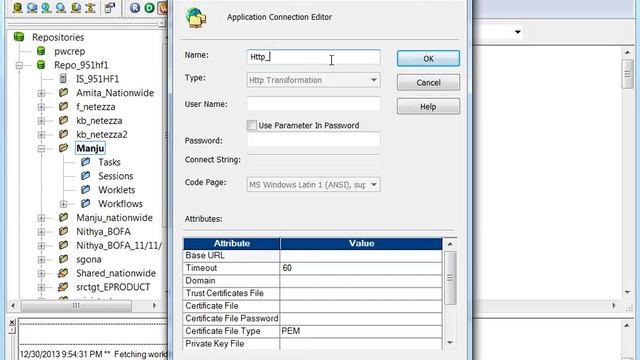The width and height of the screenshot is (640, 360).
Task: Click OK in Application Connection Editor
Action: [x=428, y=58]
